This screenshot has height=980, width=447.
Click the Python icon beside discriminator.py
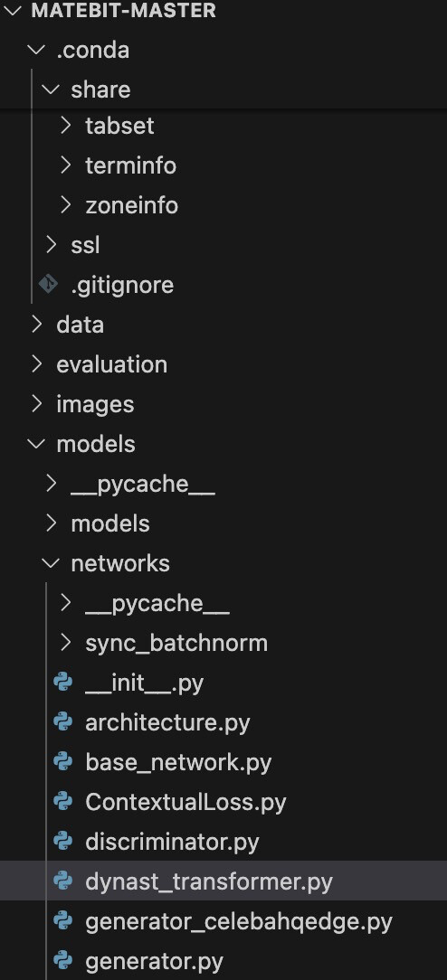pyautogui.click(x=63, y=842)
